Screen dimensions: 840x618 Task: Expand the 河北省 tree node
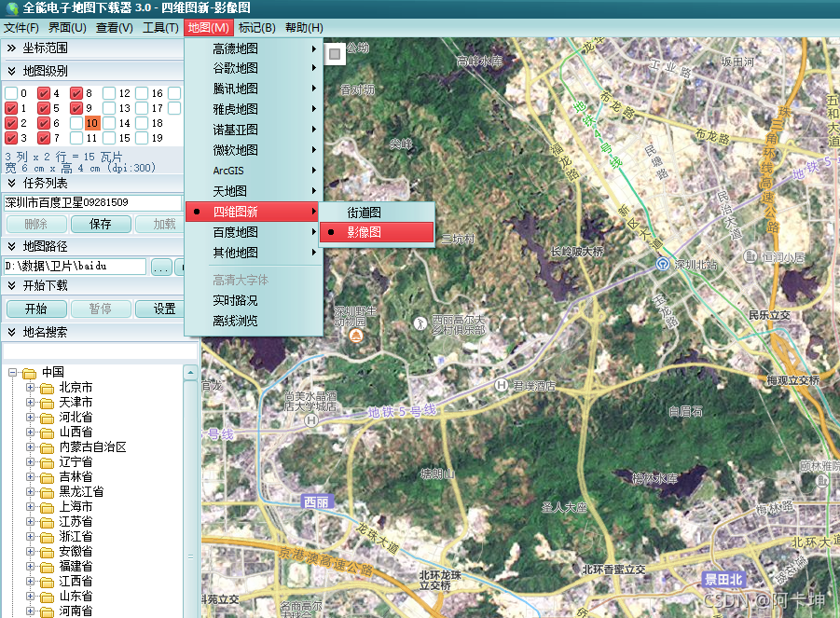click(30, 418)
